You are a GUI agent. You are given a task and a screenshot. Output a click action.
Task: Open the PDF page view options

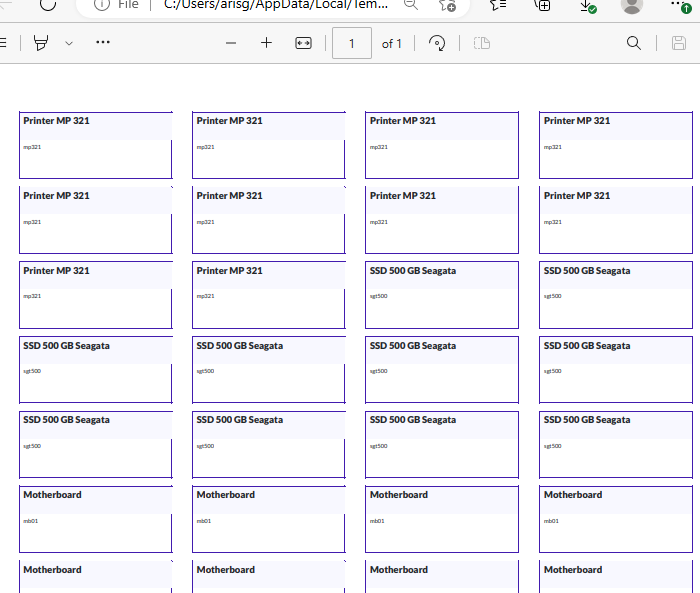coord(482,43)
